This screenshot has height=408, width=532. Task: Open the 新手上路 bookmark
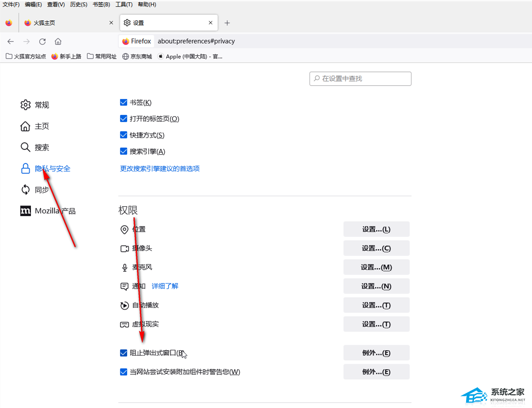tap(66, 57)
